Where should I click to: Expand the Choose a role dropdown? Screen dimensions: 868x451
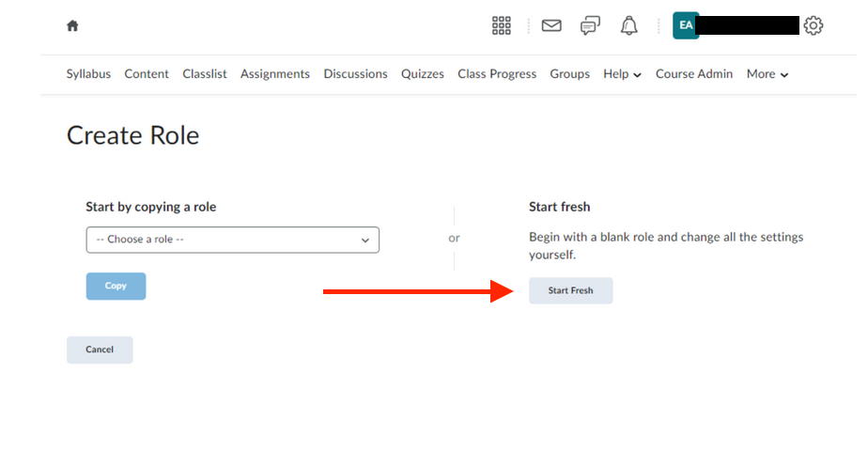point(233,240)
